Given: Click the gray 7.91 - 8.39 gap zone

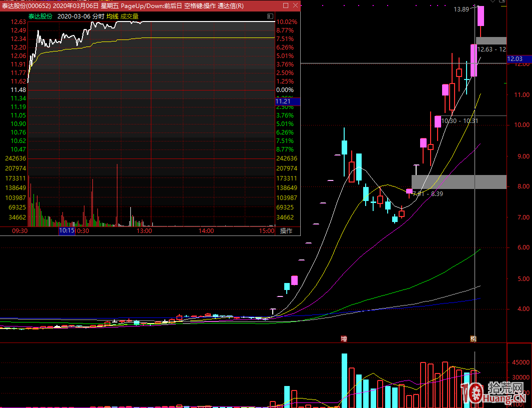Looking at the screenshot, I should point(459,181).
